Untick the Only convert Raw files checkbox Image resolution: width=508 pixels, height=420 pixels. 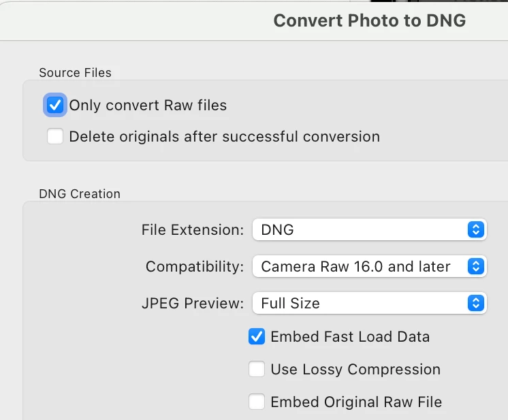tap(54, 106)
